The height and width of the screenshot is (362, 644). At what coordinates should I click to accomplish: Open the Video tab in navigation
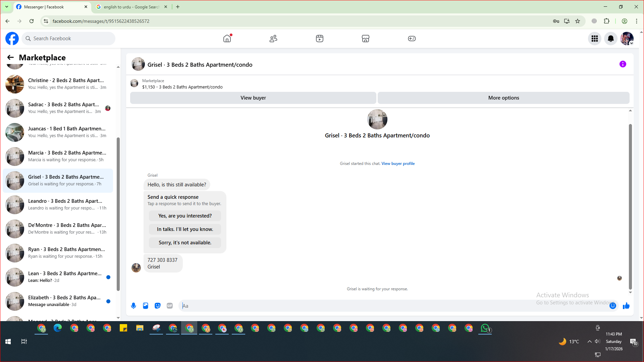[x=319, y=39]
